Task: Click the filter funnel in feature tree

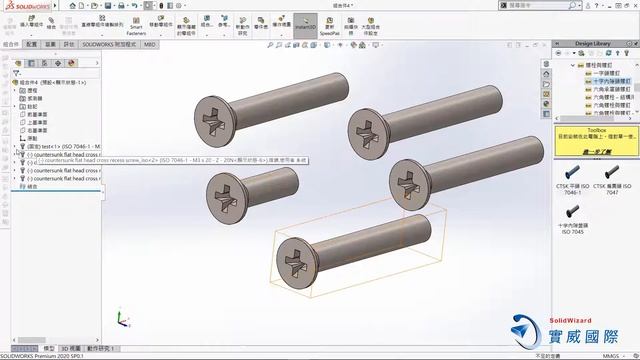Action: (16, 73)
